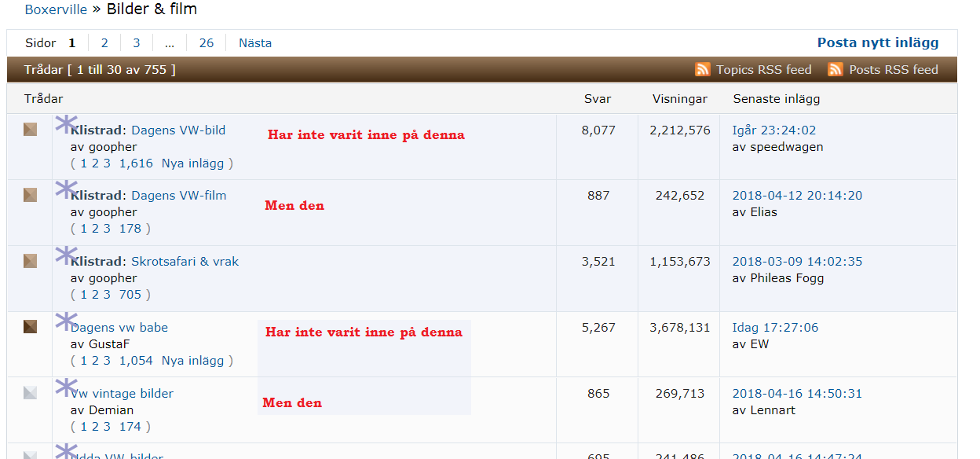Click Nästa to go to next page
Image resolution: width=980 pixels, height=459 pixels.
point(255,43)
